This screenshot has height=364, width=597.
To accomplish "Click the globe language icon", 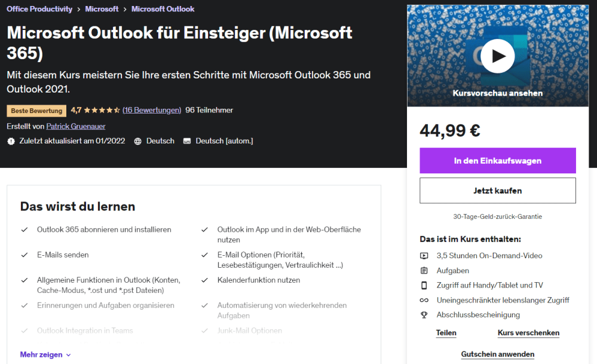I will pos(138,141).
